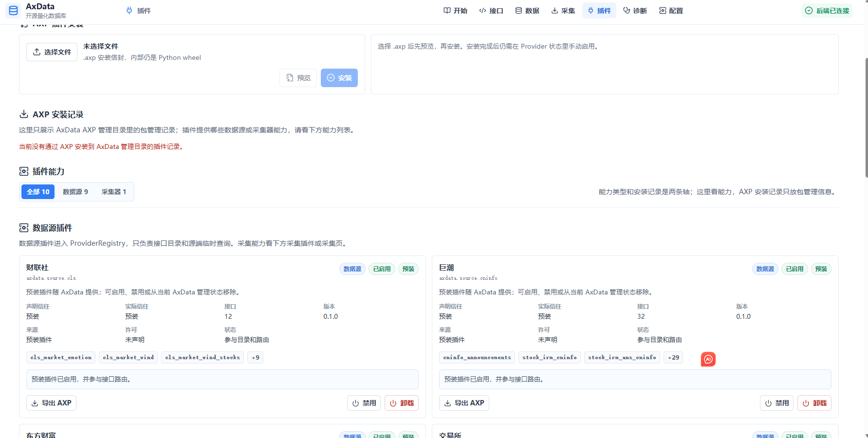Click 预装插件已启用 status note in 巨潮 card
This screenshot has height=438, width=868.
tap(635, 379)
